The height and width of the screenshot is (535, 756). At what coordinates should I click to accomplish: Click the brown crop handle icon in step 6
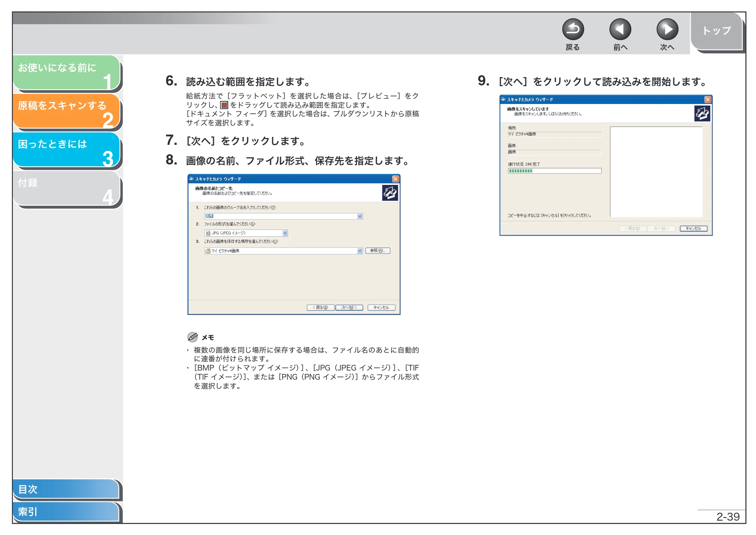tap(224, 105)
